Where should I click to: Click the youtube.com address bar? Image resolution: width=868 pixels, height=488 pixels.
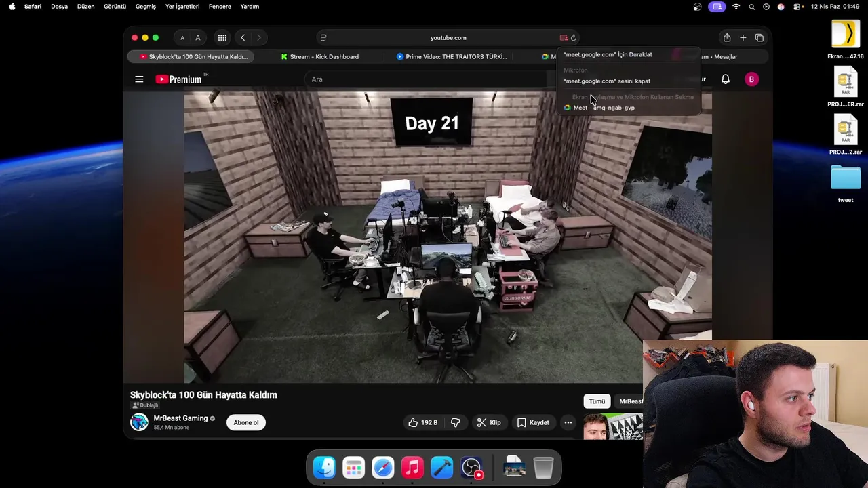tap(448, 38)
